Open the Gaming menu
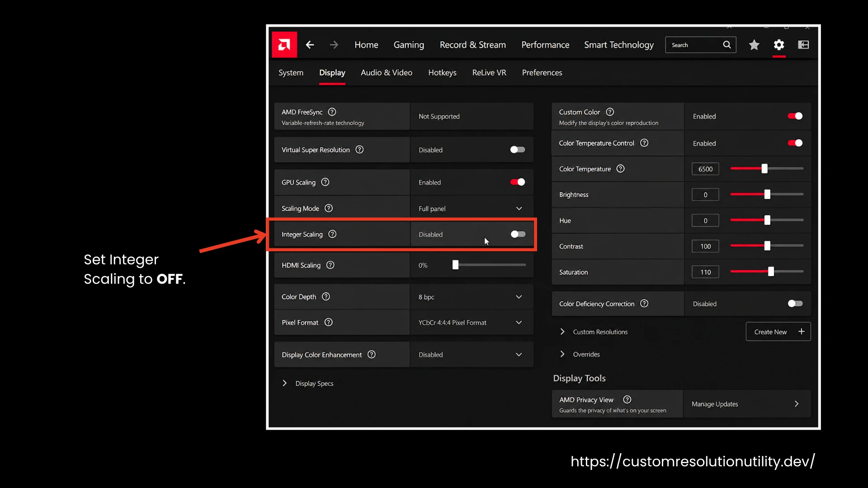The width and height of the screenshot is (868, 488). 409,45
